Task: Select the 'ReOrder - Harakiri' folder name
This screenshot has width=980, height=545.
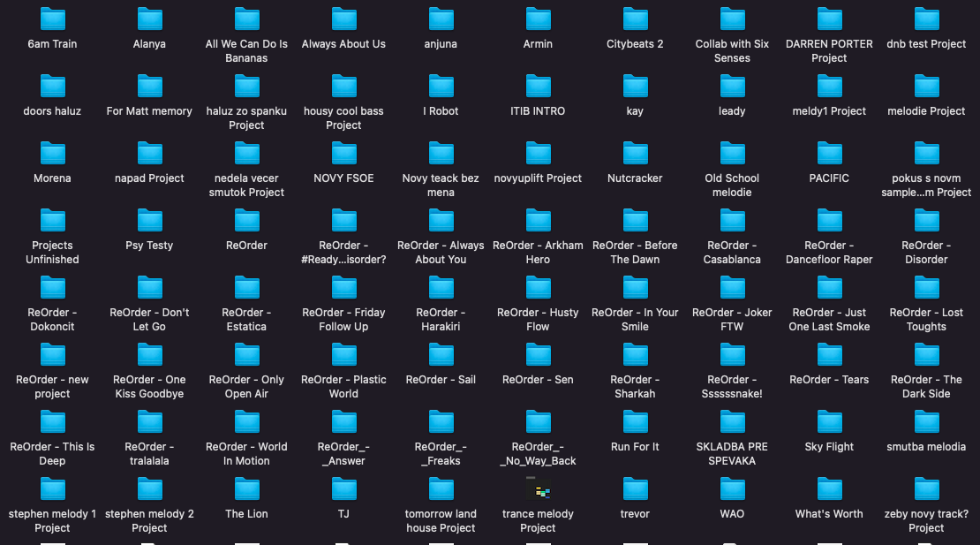Action: coord(441,320)
